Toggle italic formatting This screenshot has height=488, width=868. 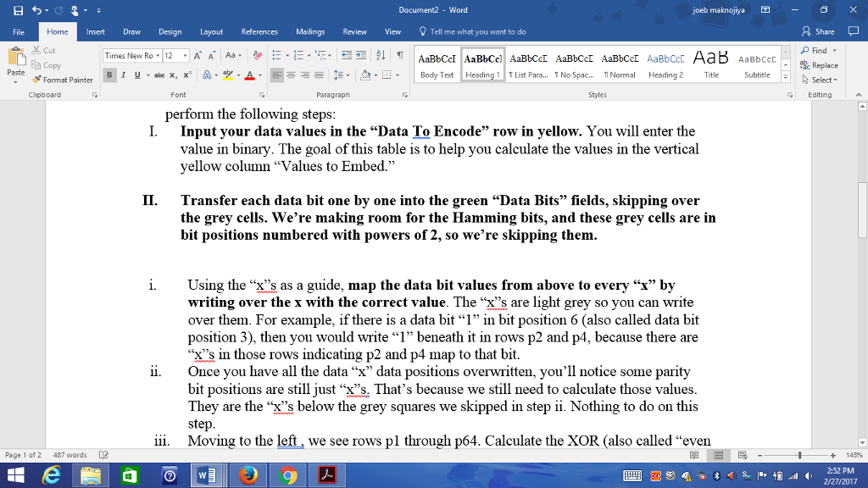tap(121, 75)
